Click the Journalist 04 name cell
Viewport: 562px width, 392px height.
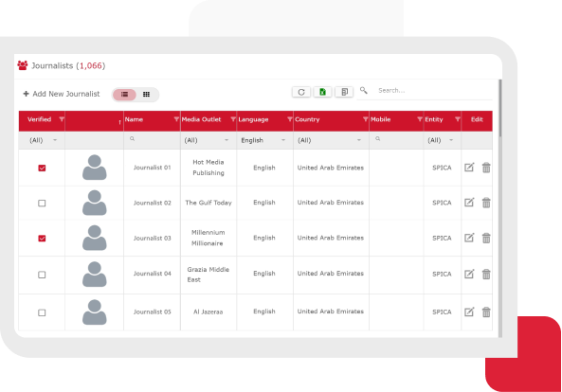152,274
